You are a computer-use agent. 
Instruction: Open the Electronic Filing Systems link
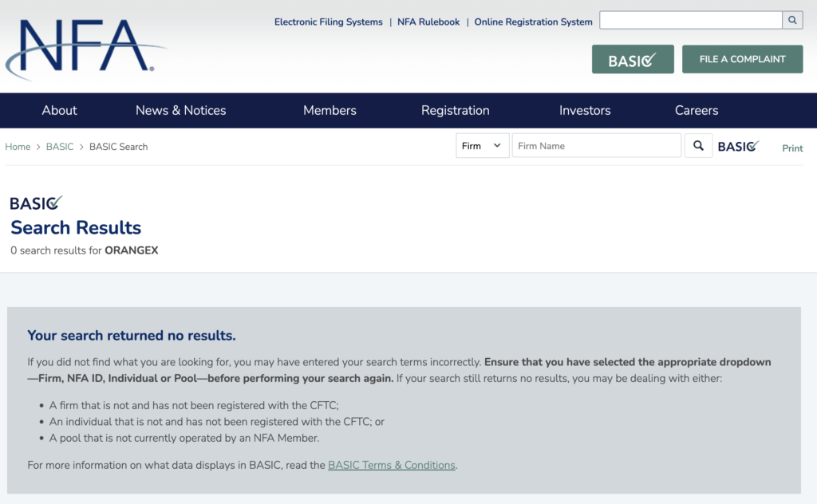pyautogui.click(x=328, y=22)
